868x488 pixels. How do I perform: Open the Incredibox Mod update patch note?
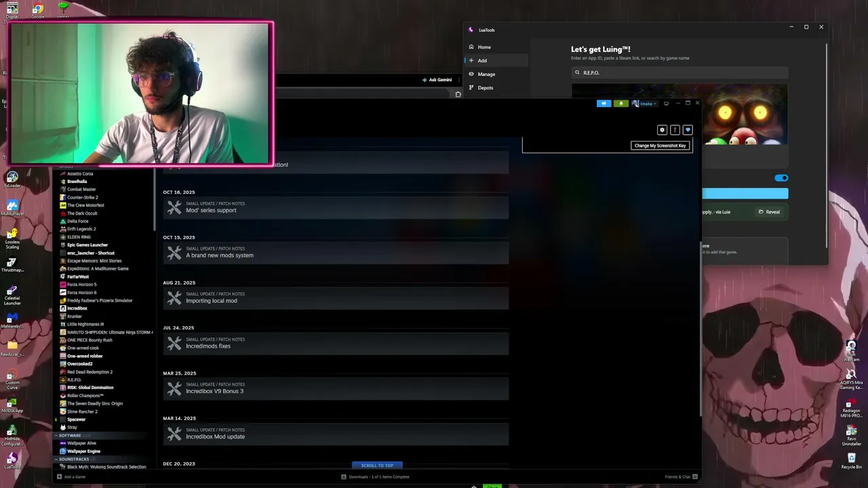click(x=336, y=434)
